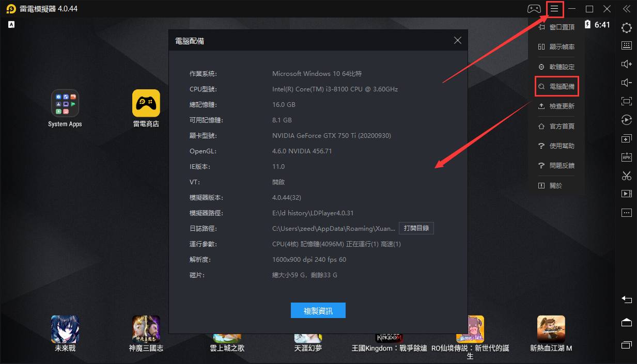Click the CPU model value i3-8100
This screenshot has width=637, height=364.
point(335,89)
